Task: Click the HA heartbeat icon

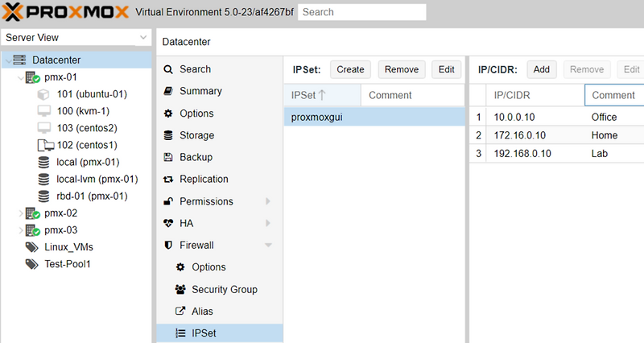Action: point(168,223)
